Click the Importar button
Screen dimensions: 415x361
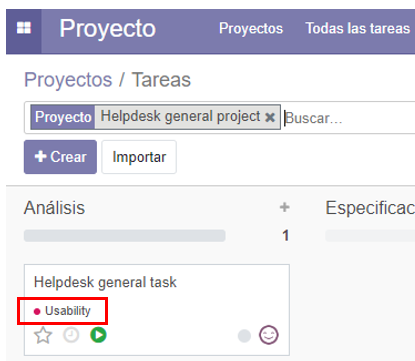pos(139,157)
